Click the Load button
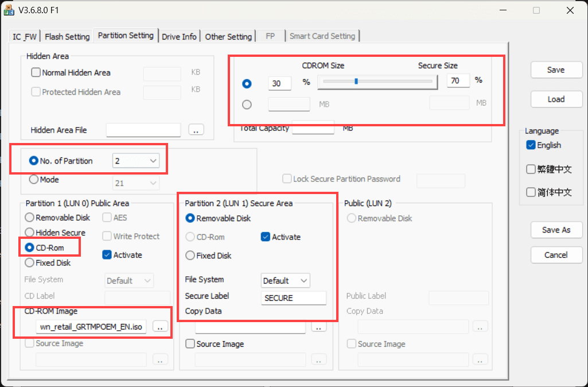Image resolution: width=588 pixels, height=387 pixels. [556, 99]
